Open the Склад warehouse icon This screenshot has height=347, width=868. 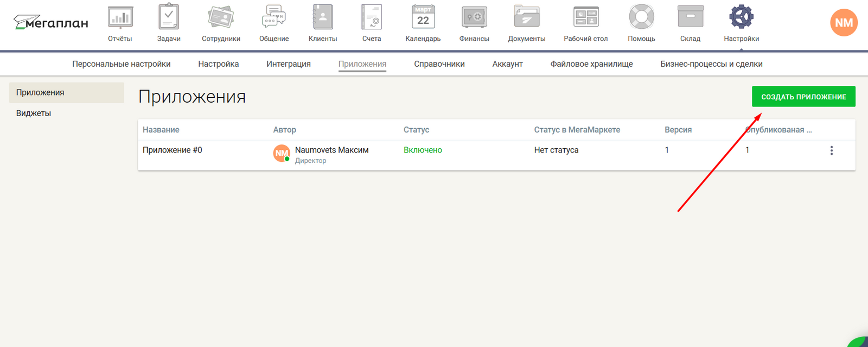(690, 18)
